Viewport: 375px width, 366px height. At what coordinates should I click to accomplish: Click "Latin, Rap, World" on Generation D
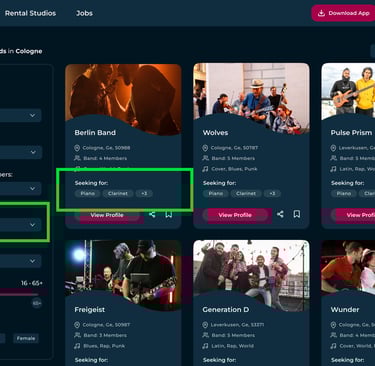pyautogui.click(x=232, y=346)
